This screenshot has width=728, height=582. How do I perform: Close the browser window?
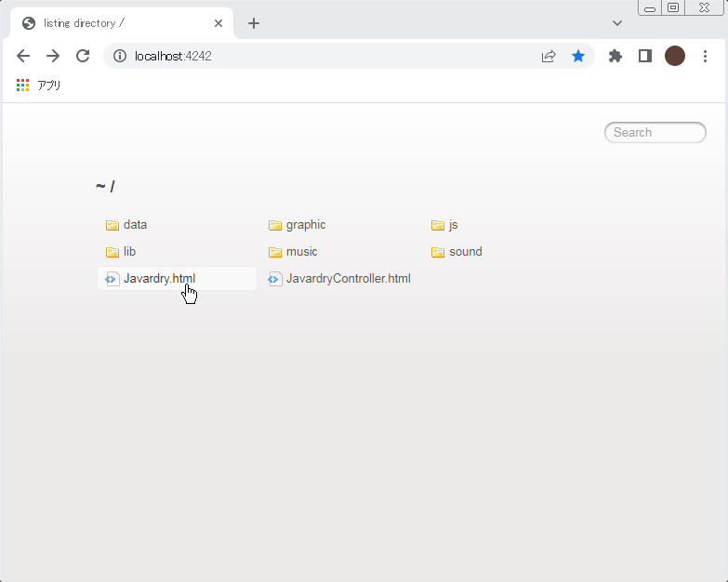[704, 7]
